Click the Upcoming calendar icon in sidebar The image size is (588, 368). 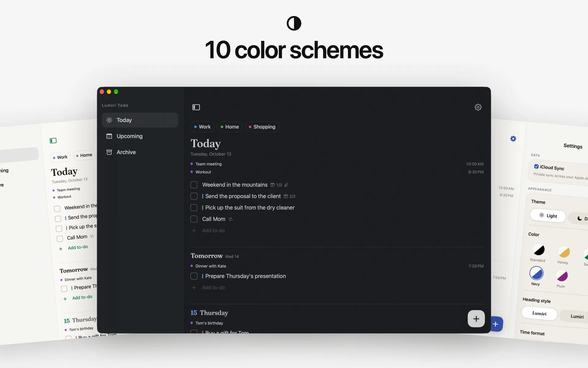109,136
